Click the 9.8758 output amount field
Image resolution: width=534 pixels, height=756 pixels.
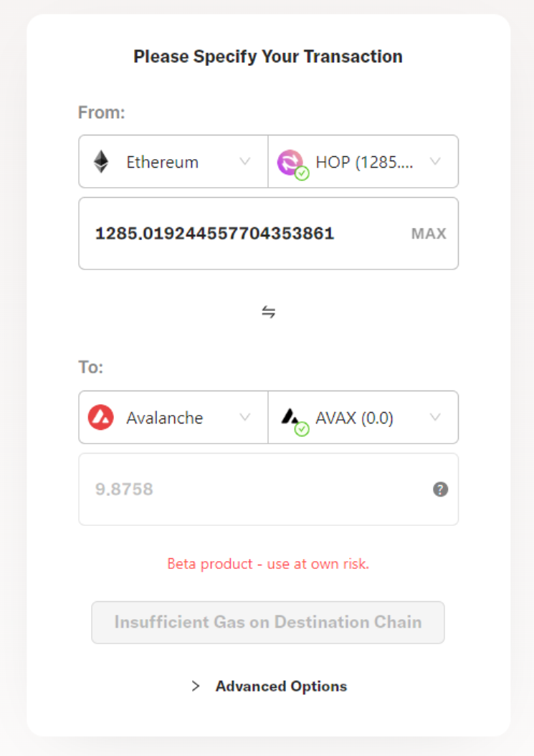pyautogui.click(x=251, y=489)
